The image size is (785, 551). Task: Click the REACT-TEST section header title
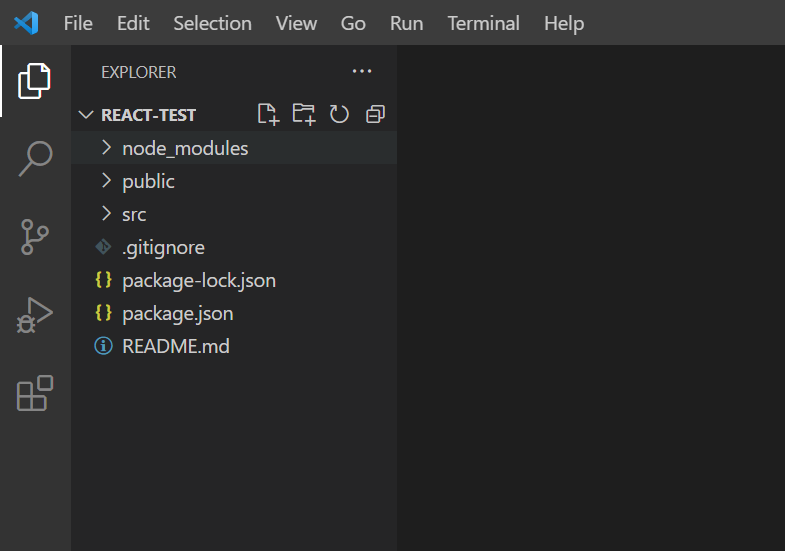point(148,115)
